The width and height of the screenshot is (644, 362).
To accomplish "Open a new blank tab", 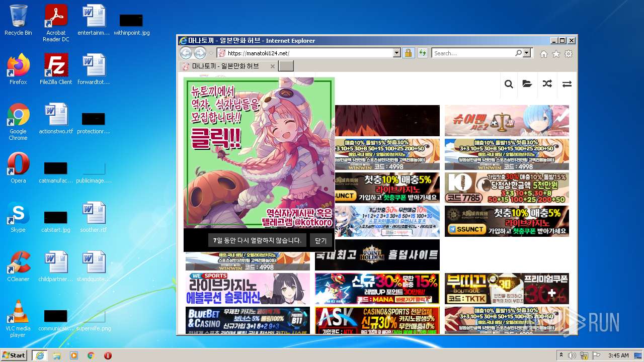I will pyautogui.click(x=286, y=66).
